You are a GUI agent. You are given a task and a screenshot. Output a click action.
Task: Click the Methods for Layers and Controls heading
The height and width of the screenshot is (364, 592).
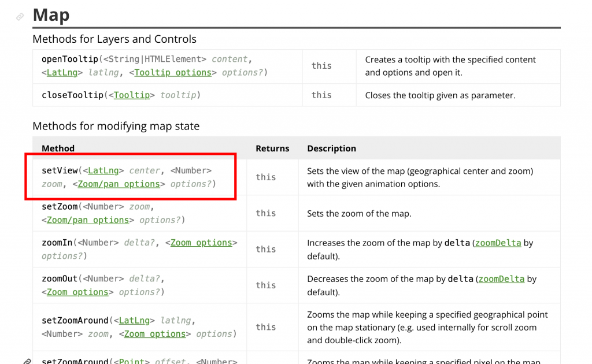coord(114,39)
